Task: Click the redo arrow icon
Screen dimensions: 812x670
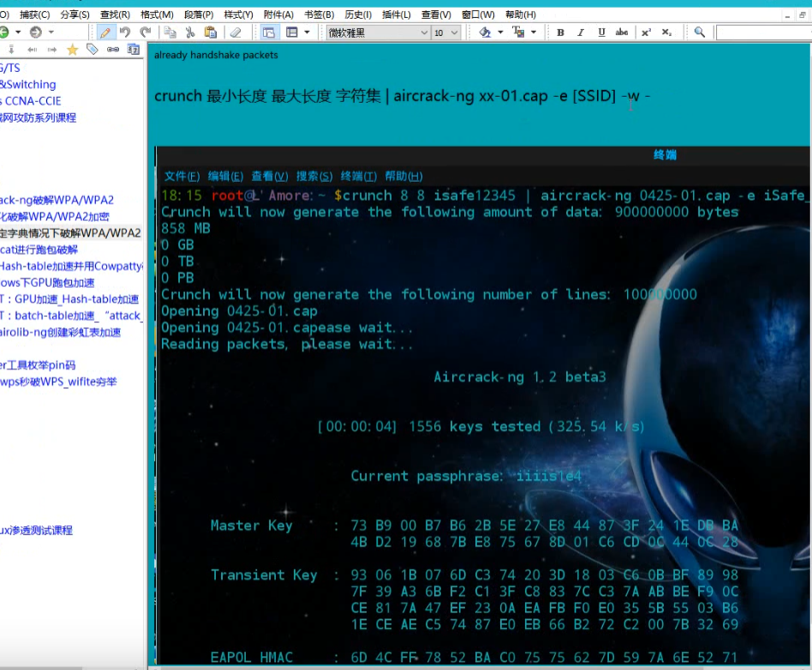Action: click(146, 32)
